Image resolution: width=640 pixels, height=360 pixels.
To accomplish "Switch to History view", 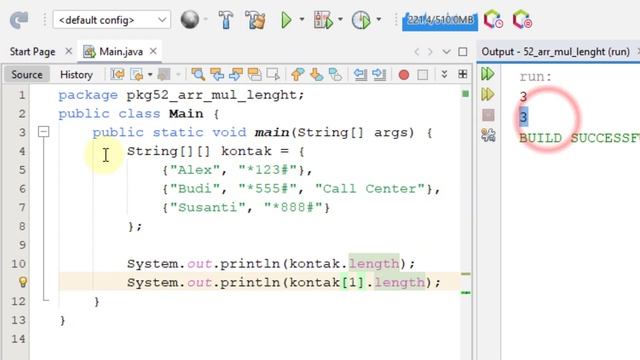I will pyautogui.click(x=76, y=74).
